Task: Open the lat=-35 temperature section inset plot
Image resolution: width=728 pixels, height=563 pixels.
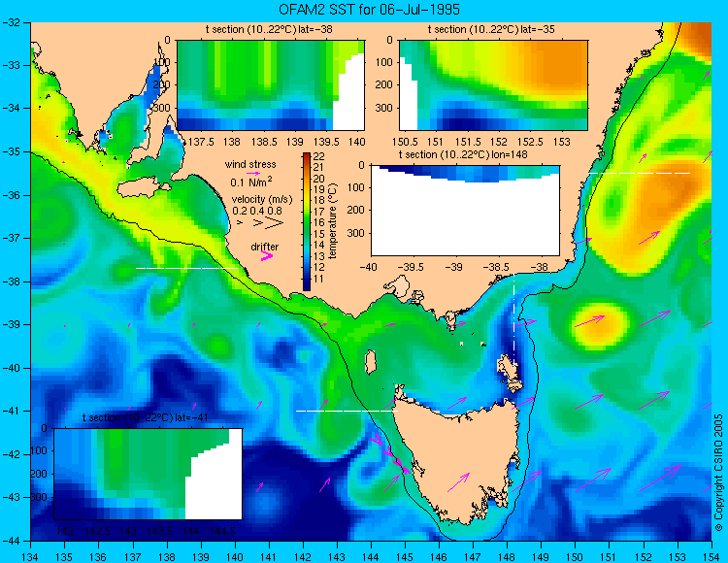Action: (x=493, y=85)
